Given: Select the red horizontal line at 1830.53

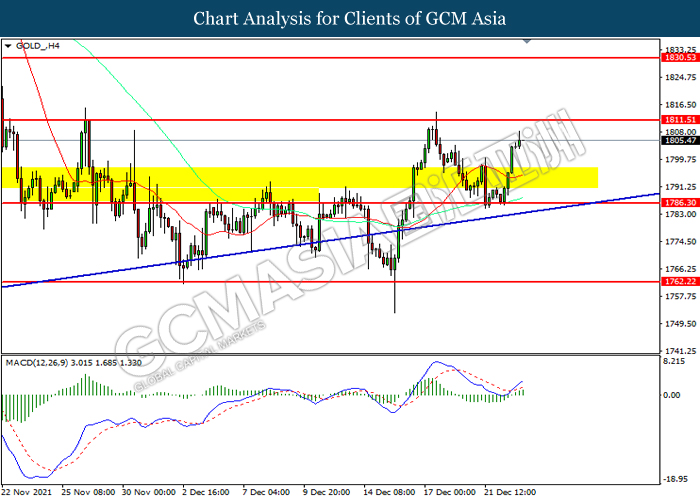Looking at the screenshot, I should click(x=330, y=58).
